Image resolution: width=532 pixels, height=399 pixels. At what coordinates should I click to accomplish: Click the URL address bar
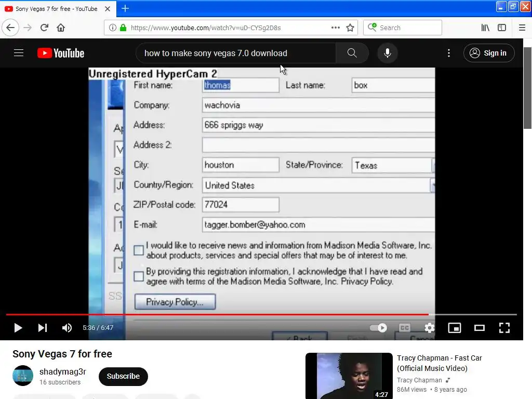(230, 28)
